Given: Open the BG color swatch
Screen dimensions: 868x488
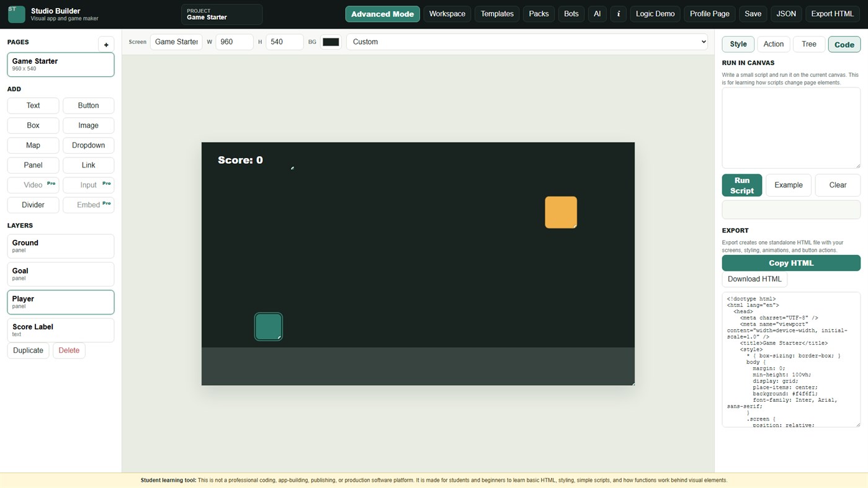Looking at the screenshot, I should tap(331, 42).
